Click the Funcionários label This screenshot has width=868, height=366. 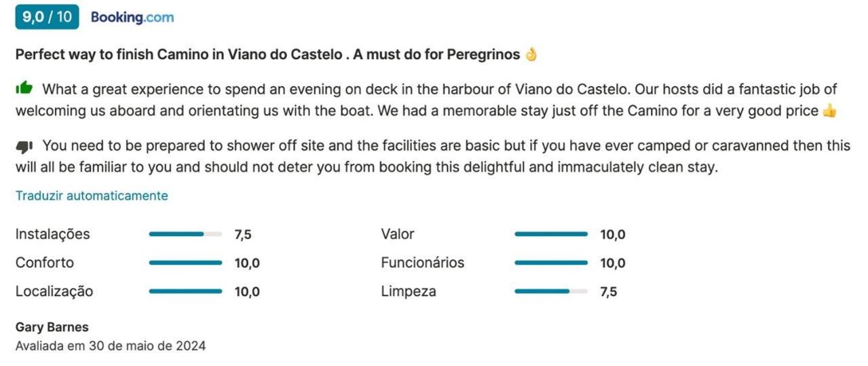(x=423, y=263)
